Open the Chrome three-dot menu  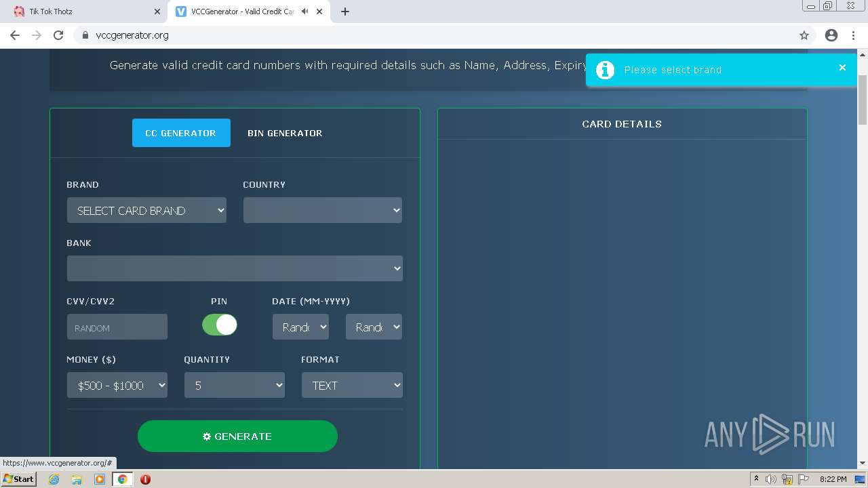click(853, 35)
